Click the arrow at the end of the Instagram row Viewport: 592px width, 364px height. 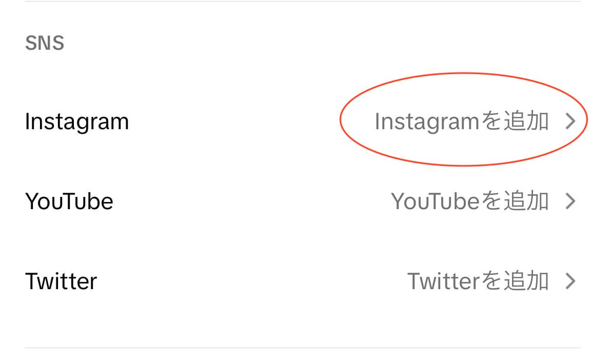[x=571, y=121]
